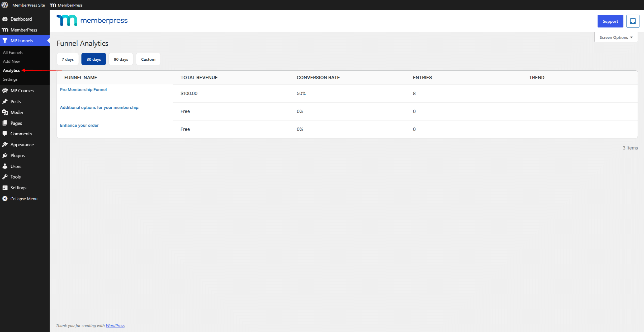Open MP Courses icon in sidebar

coord(5,90)
